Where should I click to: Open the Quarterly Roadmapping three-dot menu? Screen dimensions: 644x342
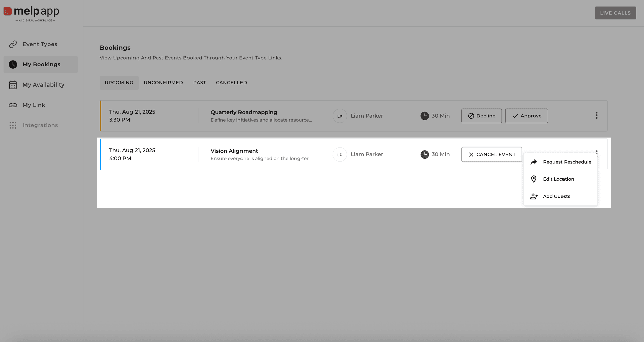tap(596, 115)
